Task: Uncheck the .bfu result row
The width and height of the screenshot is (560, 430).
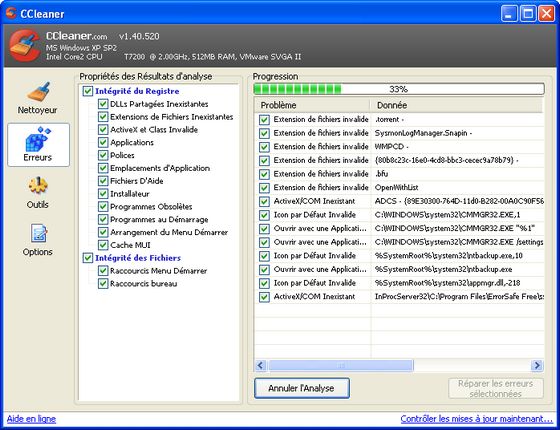Action: point(264,174)
